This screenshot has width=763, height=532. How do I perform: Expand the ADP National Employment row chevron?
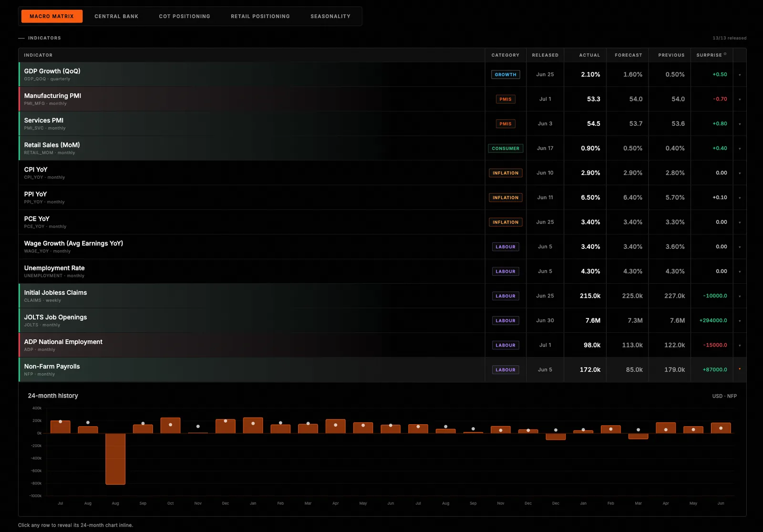click(x=740, y=346)
